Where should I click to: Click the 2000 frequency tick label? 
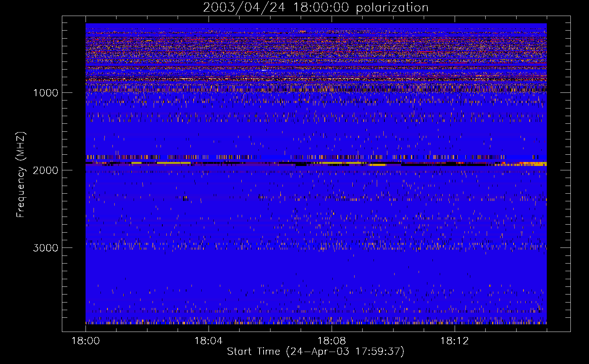click(x=46, y=170)
